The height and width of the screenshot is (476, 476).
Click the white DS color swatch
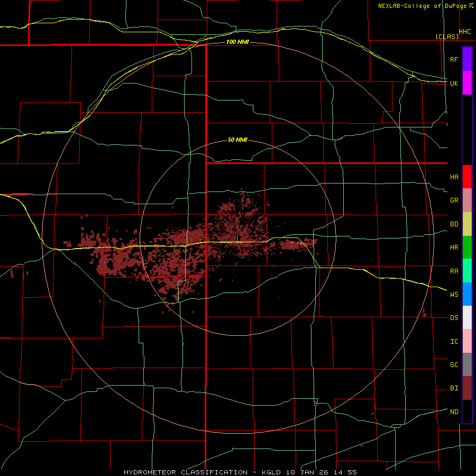coord(467,317)
